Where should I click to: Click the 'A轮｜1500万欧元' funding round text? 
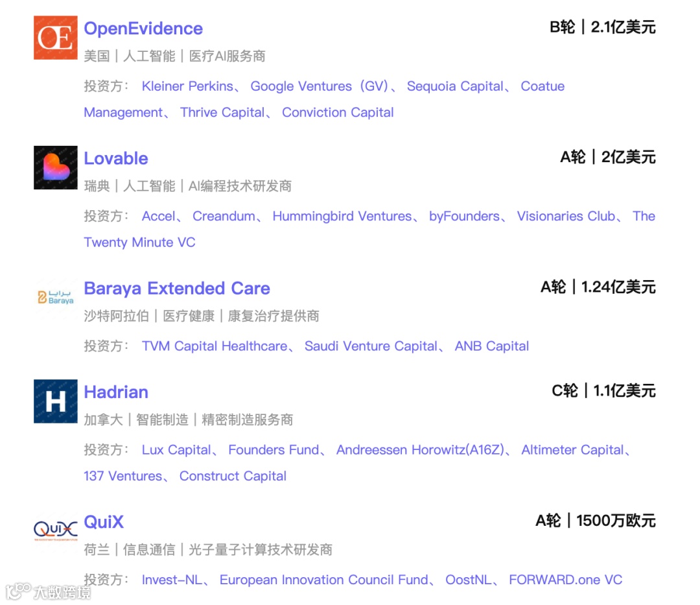(x=596, y=521)
